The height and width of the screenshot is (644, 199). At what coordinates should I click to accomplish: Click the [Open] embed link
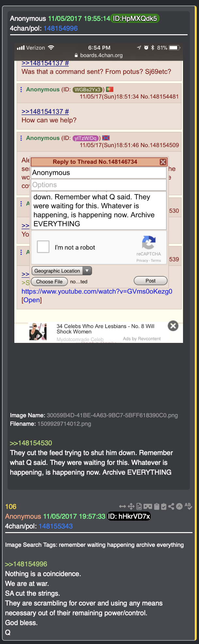(32, 300)
